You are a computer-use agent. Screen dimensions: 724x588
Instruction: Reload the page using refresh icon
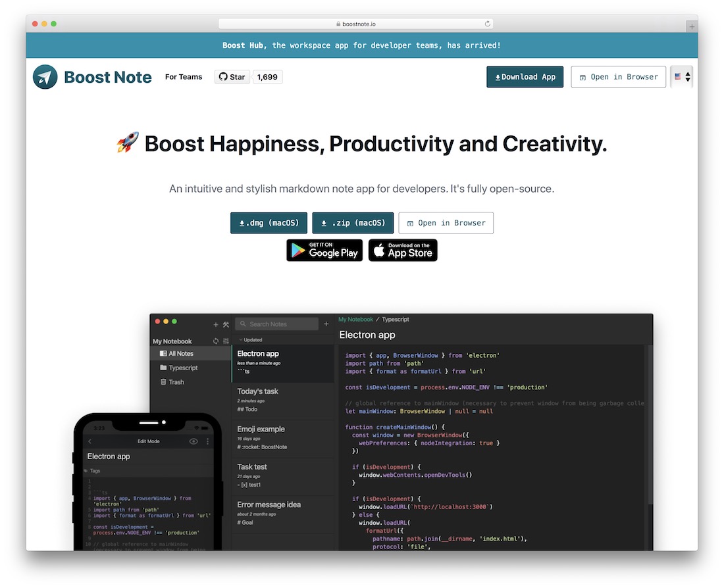(x=487, y=24)
